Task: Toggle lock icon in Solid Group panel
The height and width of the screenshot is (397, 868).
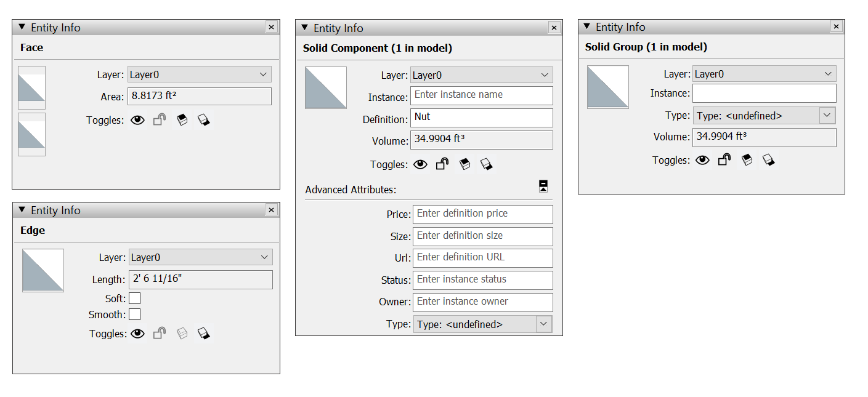Action: click(724, 160)
